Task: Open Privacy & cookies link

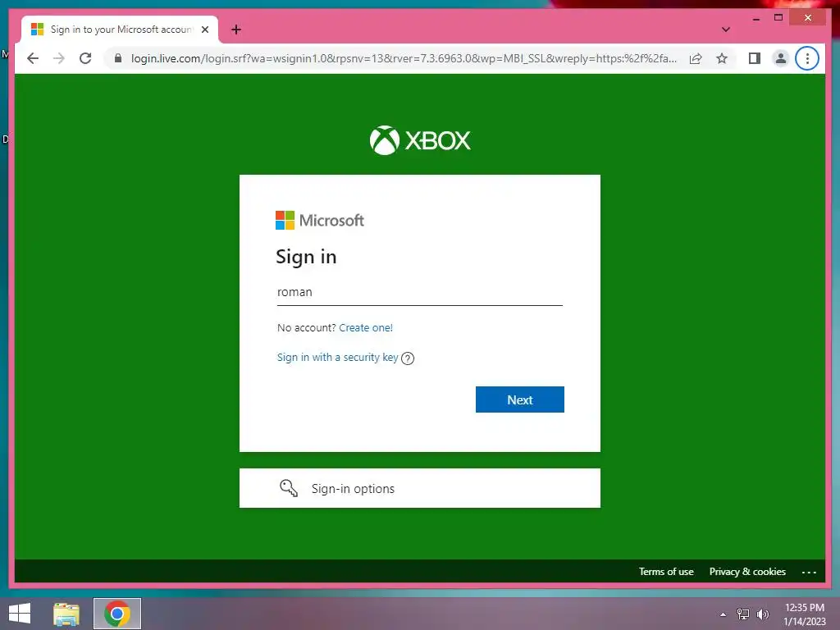Action: point(747,572)
